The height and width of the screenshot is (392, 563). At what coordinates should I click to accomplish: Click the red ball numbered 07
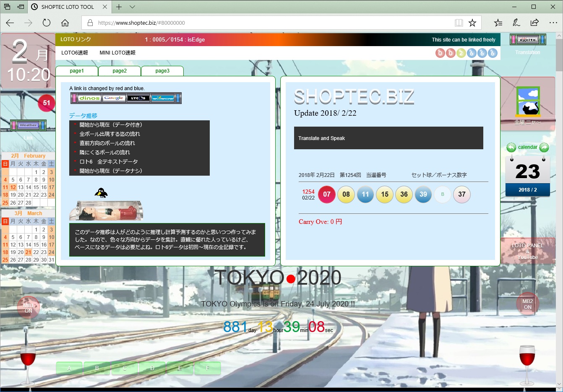pyautogui.click(x=327, y=195)
